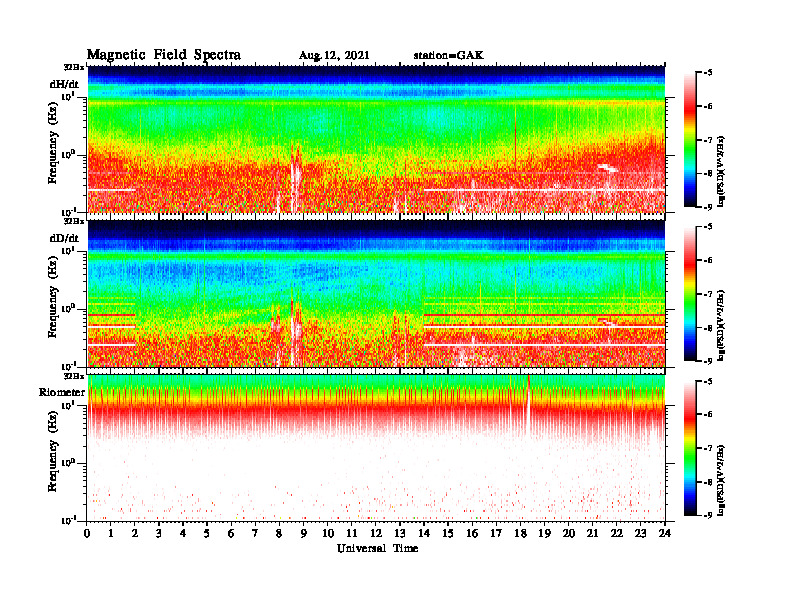Click the Riometer panel color scale bar

690,448
